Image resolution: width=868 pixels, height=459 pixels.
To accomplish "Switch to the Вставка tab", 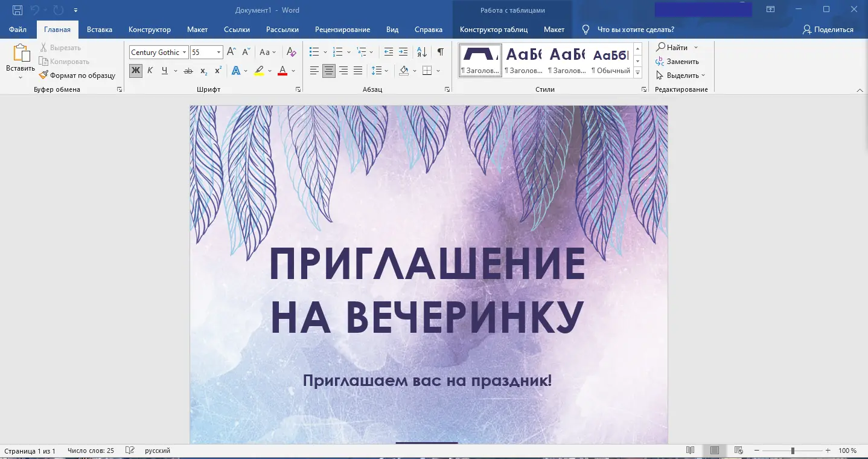I will (x=100, y=30).
